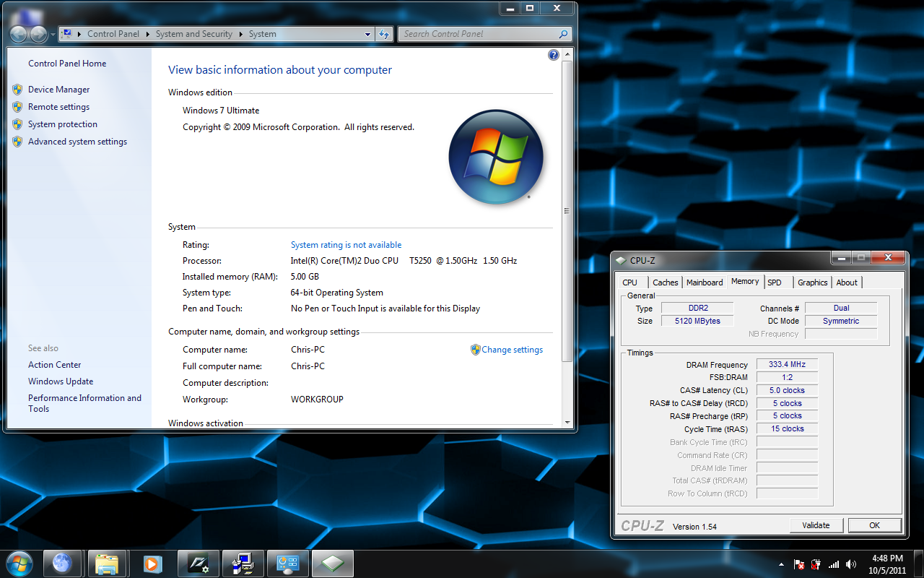This screenshot has width=924, height=578.
Task: Click the battery power tray icon
Action: (816, 564)
